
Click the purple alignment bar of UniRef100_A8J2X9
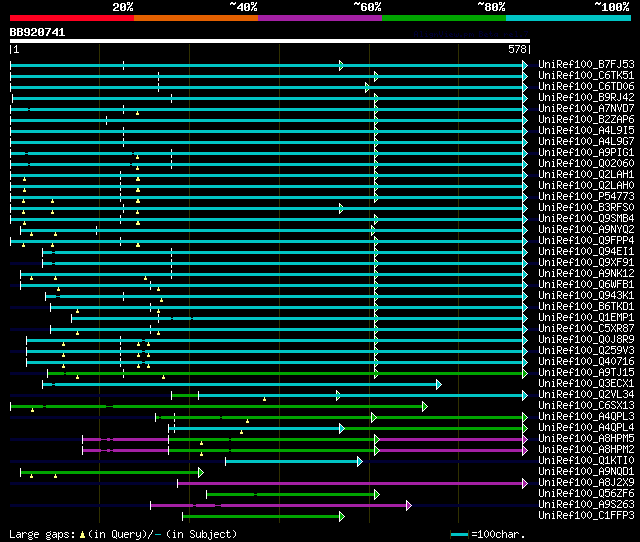click(x=352, y=484)
